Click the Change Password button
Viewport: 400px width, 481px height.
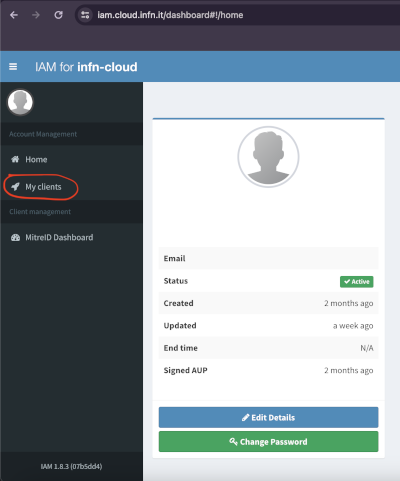(268, 442)
